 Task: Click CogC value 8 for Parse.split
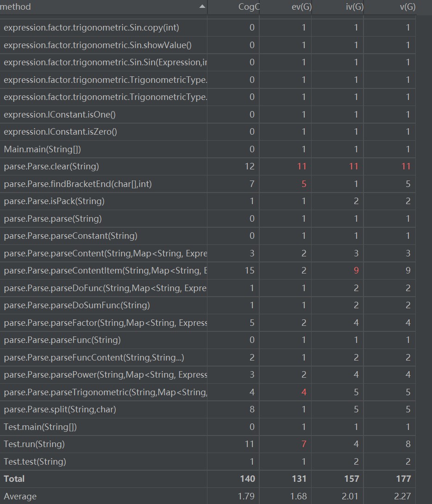252,410
